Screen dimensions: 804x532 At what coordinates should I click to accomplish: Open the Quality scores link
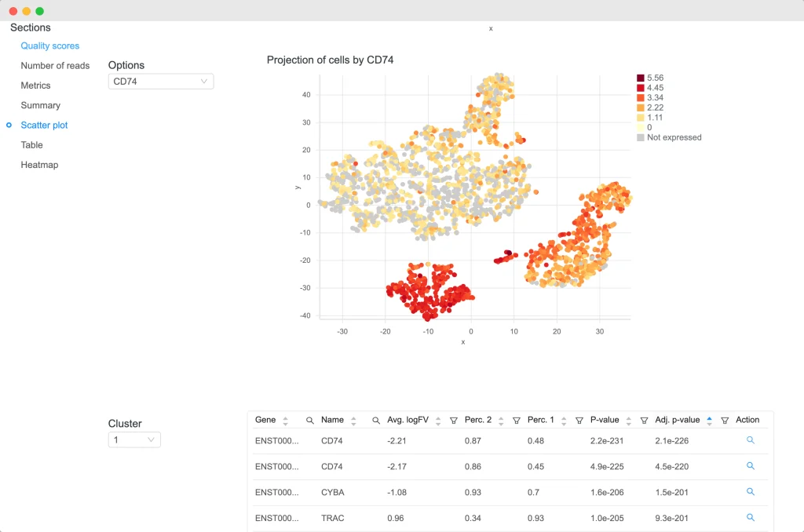tap(49, 46)
